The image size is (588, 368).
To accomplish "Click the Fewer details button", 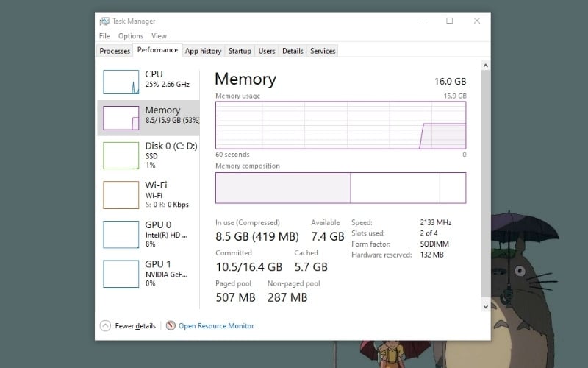I will [128, 325].
